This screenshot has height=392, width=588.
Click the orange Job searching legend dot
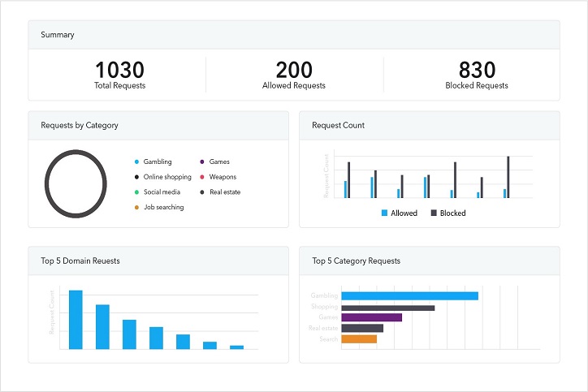pyautogui.click(x=136, y=207)
